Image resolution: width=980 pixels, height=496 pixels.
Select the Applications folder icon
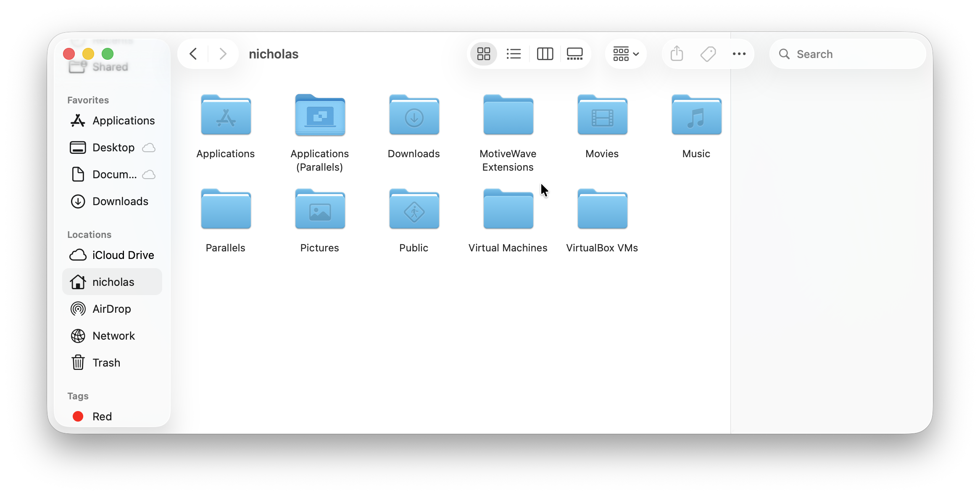click(x=226, y=115)
